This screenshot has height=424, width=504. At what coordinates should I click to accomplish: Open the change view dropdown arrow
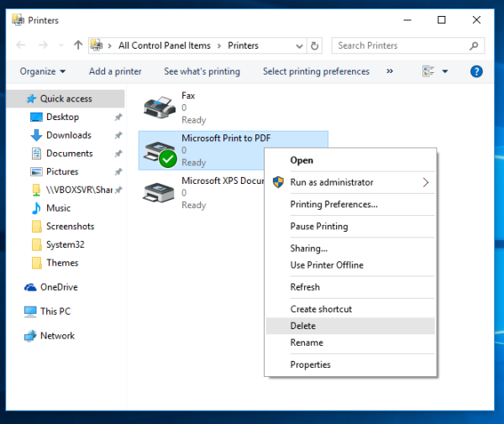445,71
